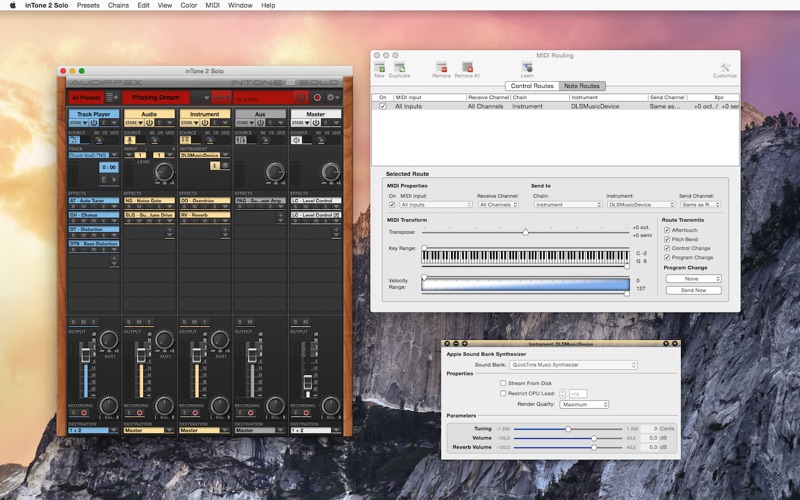Screen dimensions: 800x500
Task: Click the Audio channel microphone source icon
Action: tap(130, 140)
